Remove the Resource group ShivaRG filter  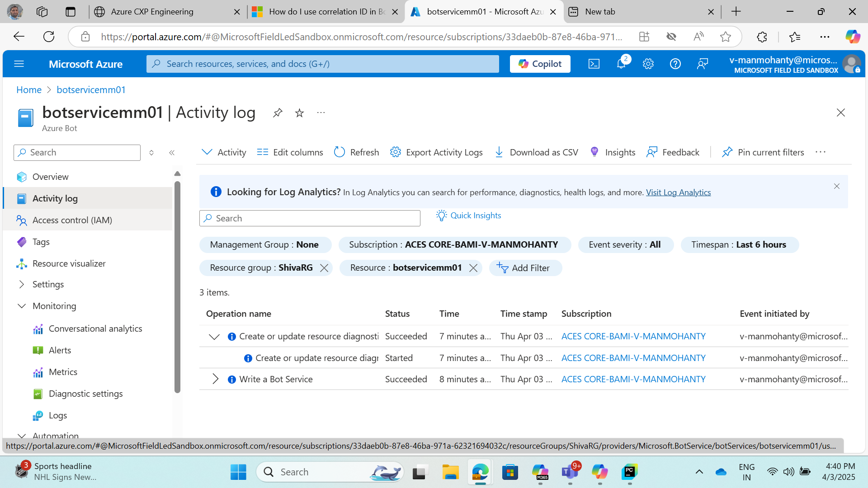point(324,268)
